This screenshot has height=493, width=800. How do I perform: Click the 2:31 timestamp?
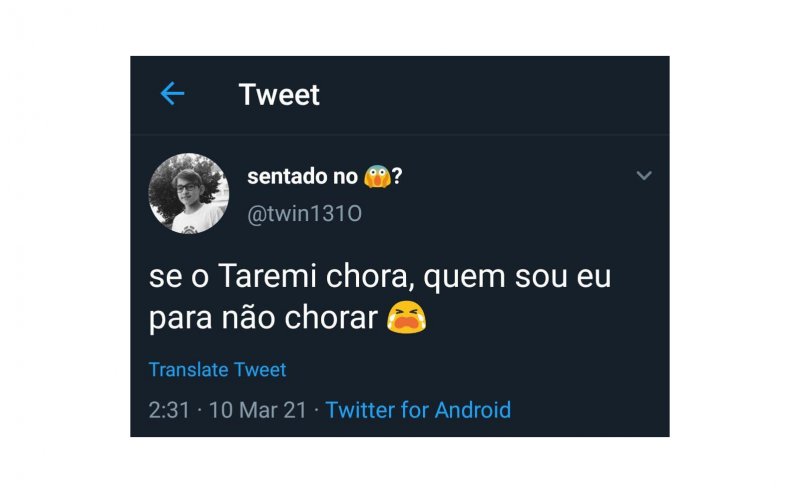(x=169, y=409)
